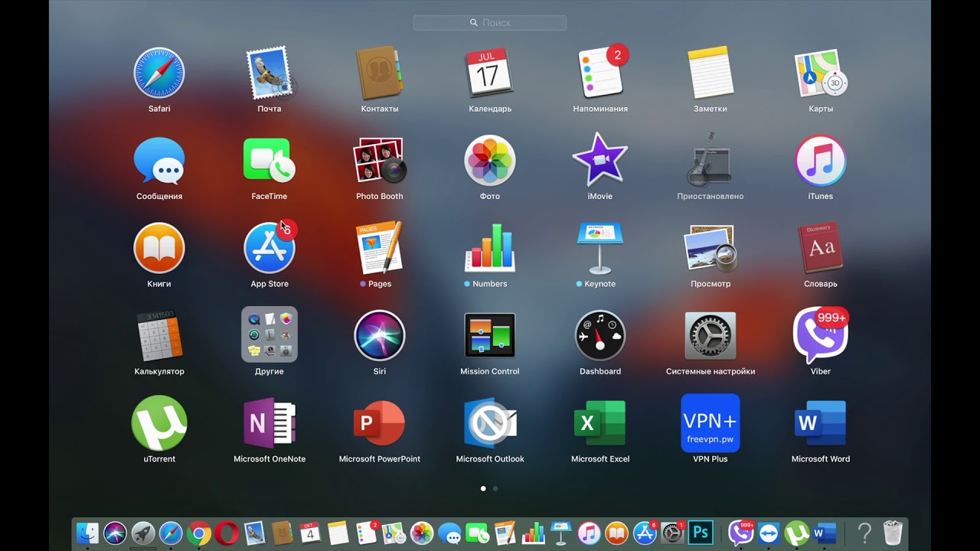Open Pages from Launchpad grid
The image size is (980, 551).
tap(380, 248)
